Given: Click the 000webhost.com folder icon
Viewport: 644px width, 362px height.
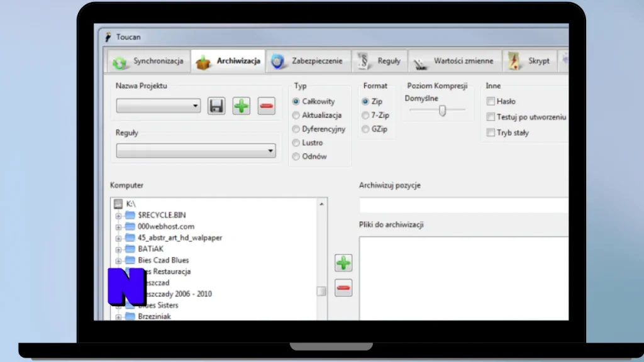Looking at the screenshot, I should pos(130,226).
